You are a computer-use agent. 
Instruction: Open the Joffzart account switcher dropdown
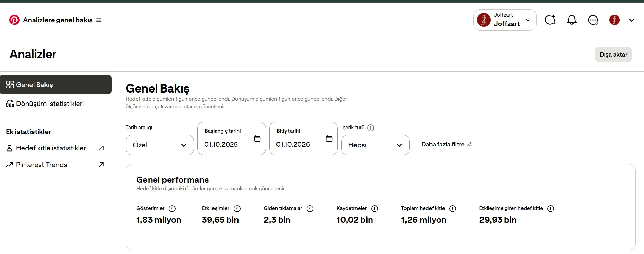[505, 20]
